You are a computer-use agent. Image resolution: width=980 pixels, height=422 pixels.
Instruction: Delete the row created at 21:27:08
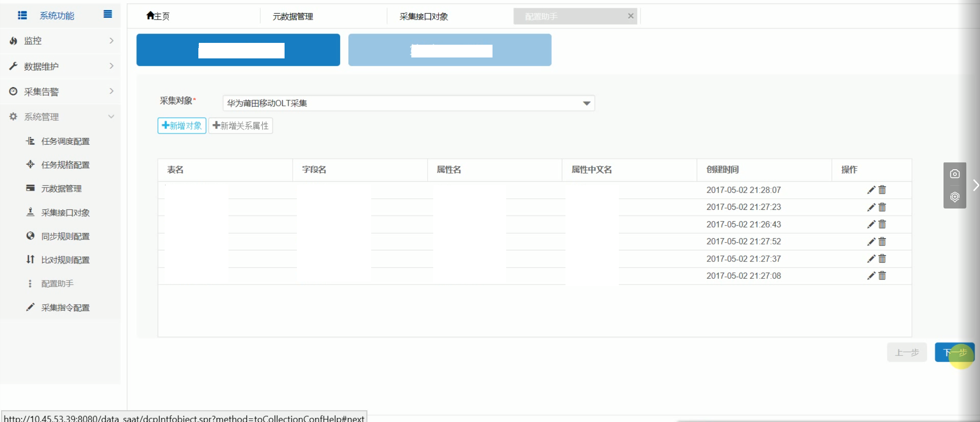[882, 276]
